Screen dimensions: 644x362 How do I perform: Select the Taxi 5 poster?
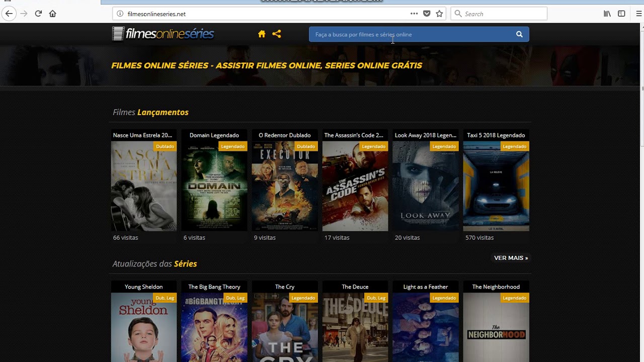click(x=496, y=186)
